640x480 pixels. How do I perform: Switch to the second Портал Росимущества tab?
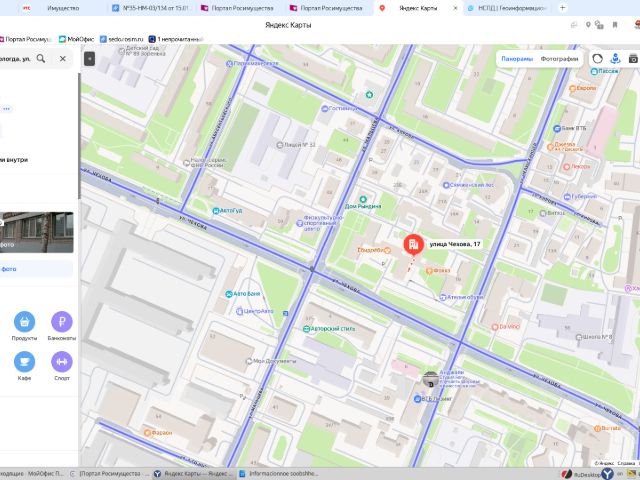[x=331, y=8]
